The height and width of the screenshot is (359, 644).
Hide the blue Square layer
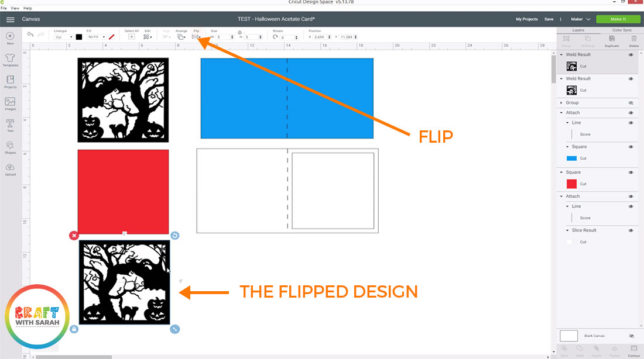click(x=631, y=147)
